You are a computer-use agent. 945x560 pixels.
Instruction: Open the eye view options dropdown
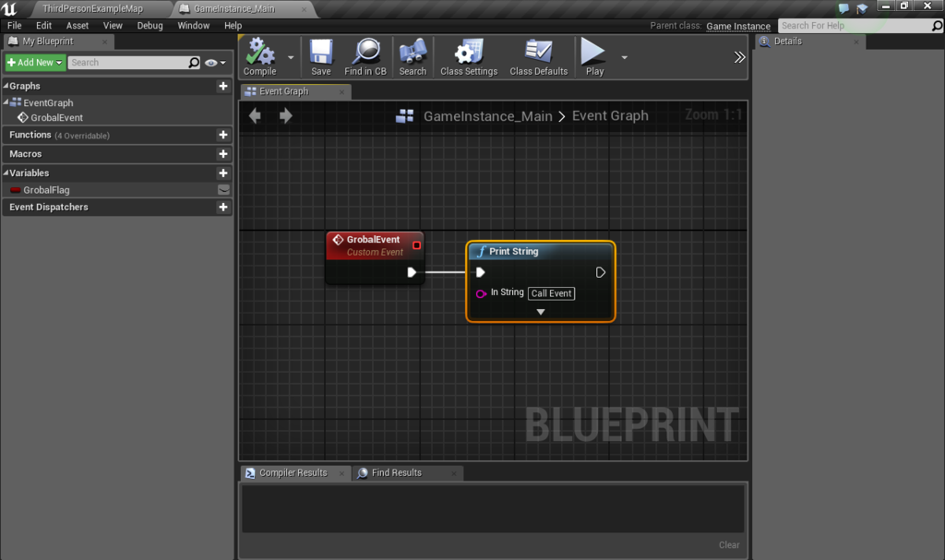coord(215,63)
